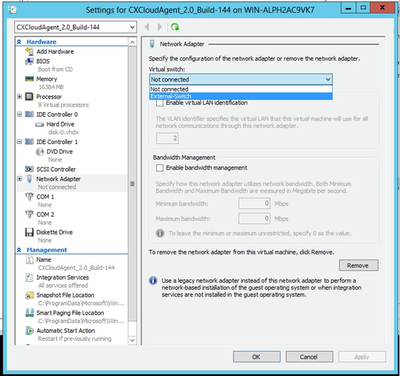The width and height of the screenshot is (400, 376).
Task: Expand the Processor tree node
Action: click(x=20, y=97)
